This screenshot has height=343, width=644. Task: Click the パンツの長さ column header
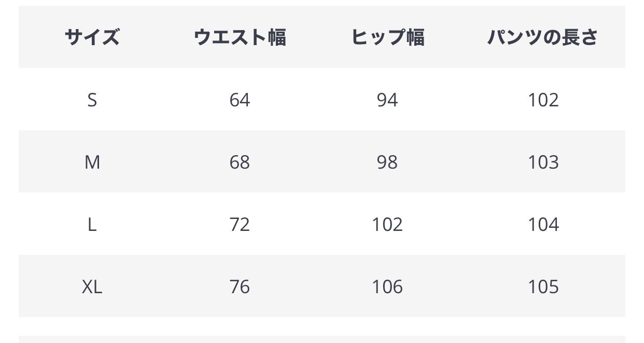coord(543,37)
